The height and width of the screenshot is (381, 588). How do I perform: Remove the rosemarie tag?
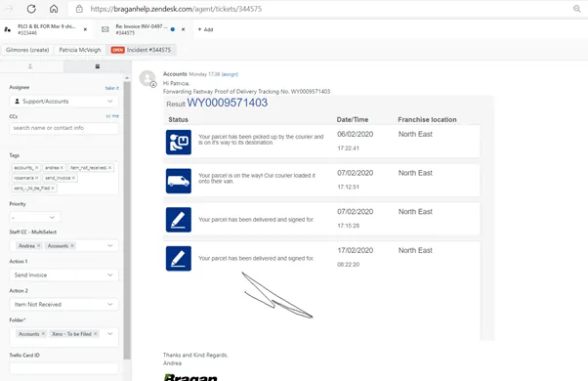pos(37,178)
